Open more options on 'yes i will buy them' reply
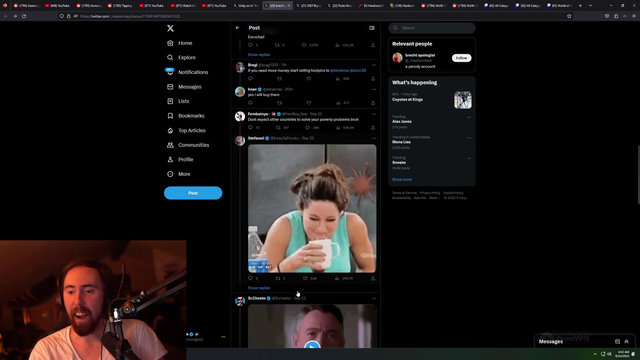This screenshot has height=360, width=640. pos(373,89)
